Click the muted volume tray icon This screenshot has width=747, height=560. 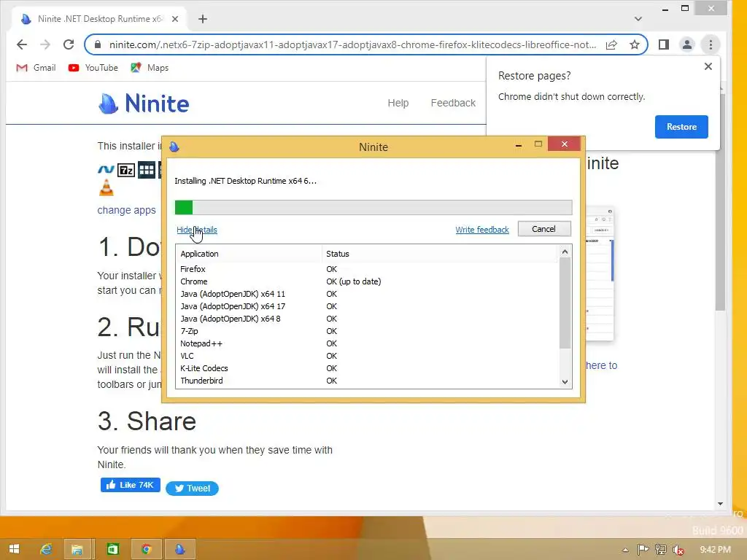(x=678, y=550)
